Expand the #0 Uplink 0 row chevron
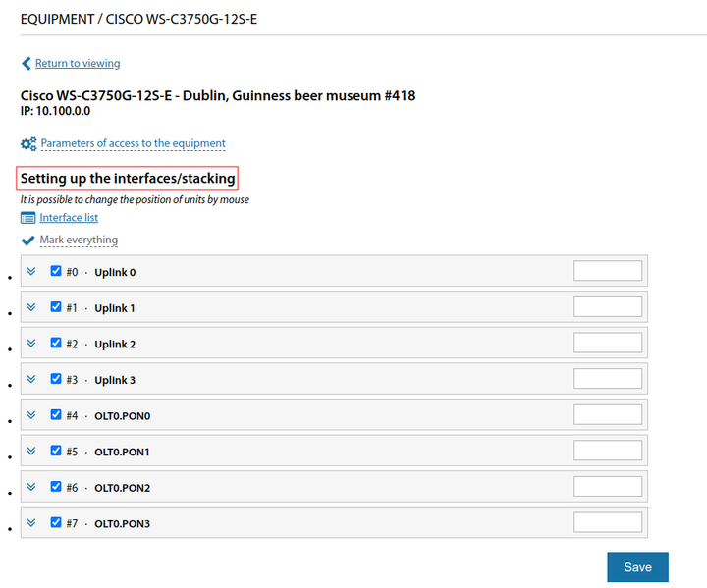The width and height of the screenshot is (707, 588). (31, 272)
